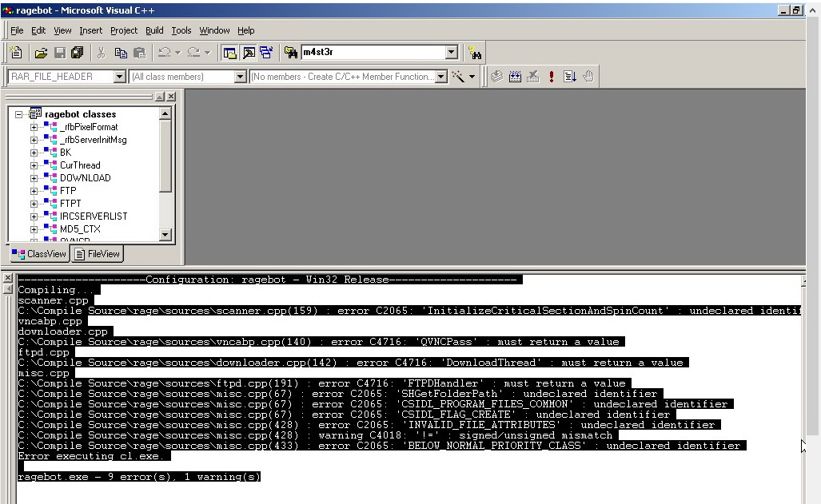Click the Open file folder icon
The image size is (821, 504).
[x=41, y=53]
